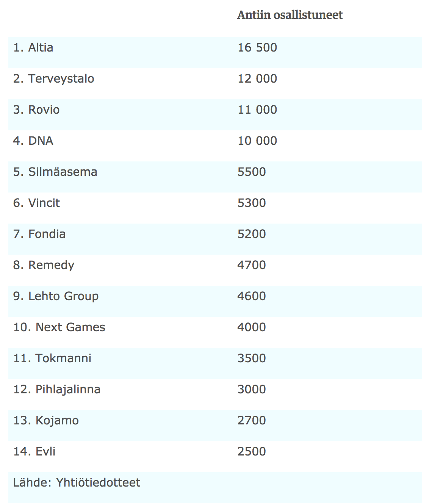Select the '13. Kojamo' row name

(46, 421)
